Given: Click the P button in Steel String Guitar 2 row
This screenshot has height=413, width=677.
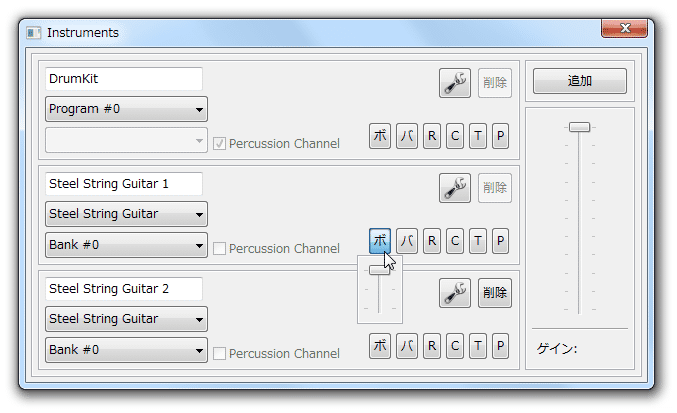Looking at the screenshot, I should [x=500, y=346].
